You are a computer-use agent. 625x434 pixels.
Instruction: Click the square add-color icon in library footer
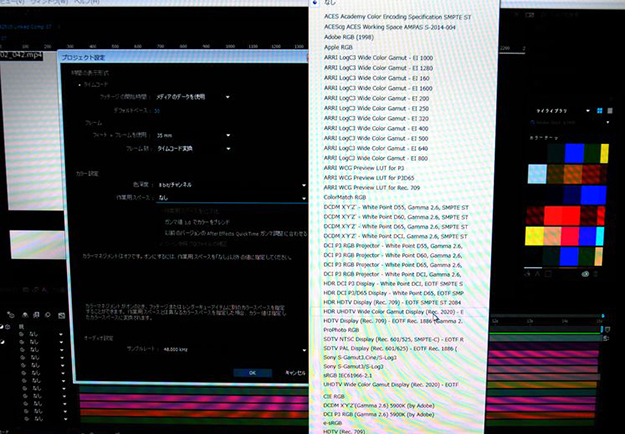548,274
